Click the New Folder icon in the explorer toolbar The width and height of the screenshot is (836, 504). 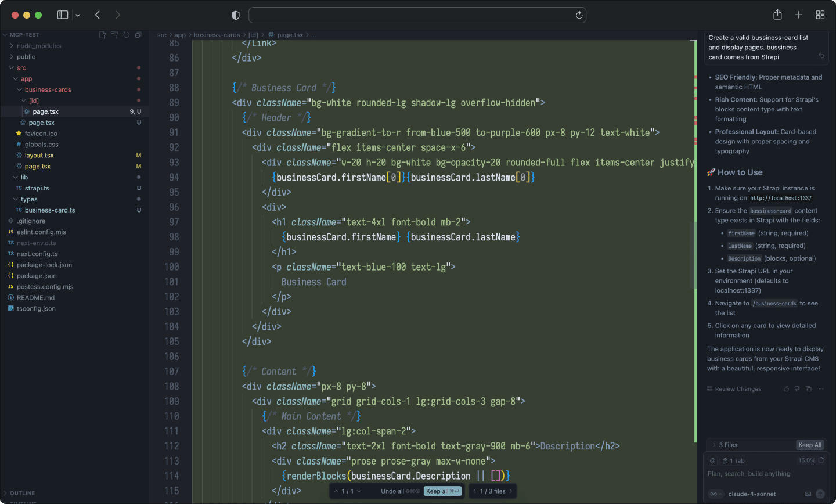114,35
